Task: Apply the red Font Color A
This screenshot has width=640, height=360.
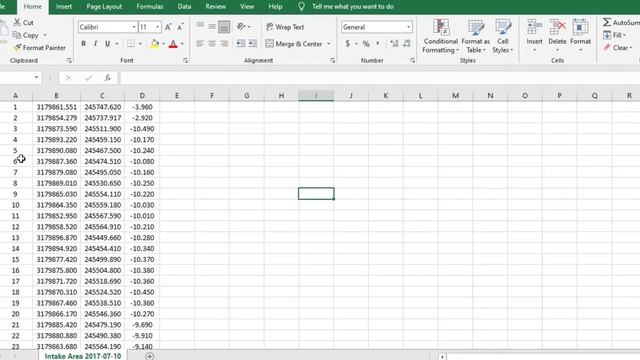Action: point(173,44)
